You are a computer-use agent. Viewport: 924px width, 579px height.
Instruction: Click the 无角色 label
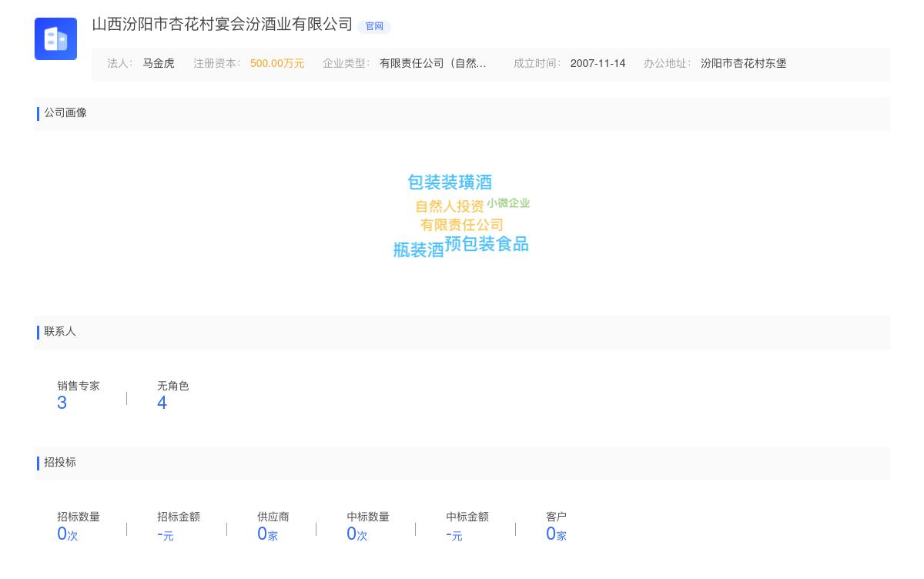pos(173,387)
